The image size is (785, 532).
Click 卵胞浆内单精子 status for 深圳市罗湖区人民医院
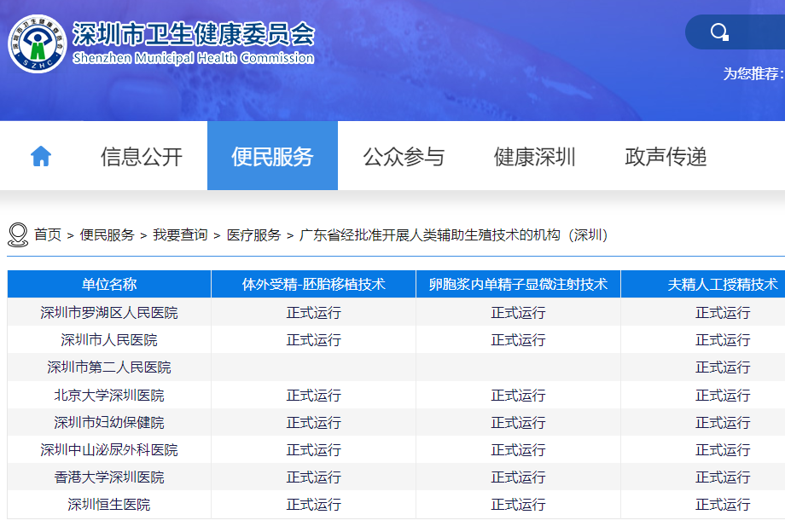point(518,313)
